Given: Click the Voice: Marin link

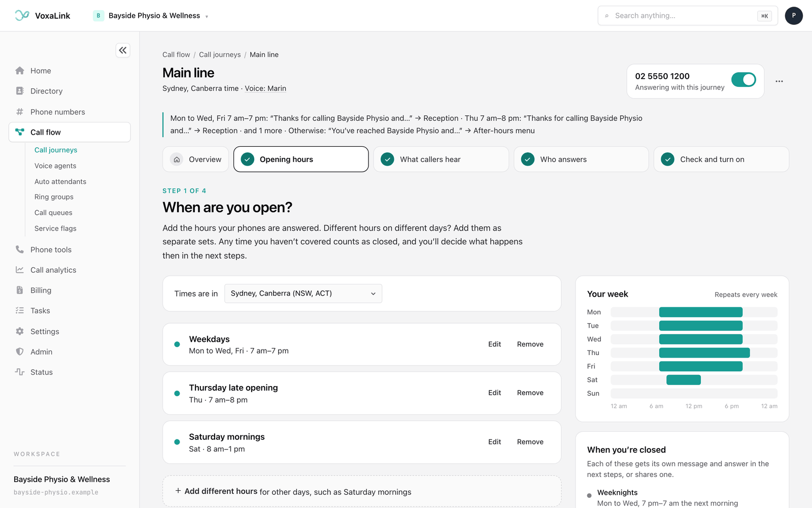Looking at the screenshot, I should pyautogui.click(x=265, y=88).
